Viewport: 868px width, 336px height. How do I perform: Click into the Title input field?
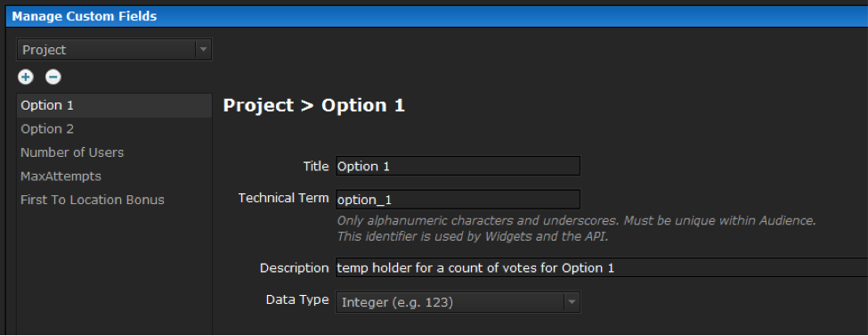click(x=458, y=166)
